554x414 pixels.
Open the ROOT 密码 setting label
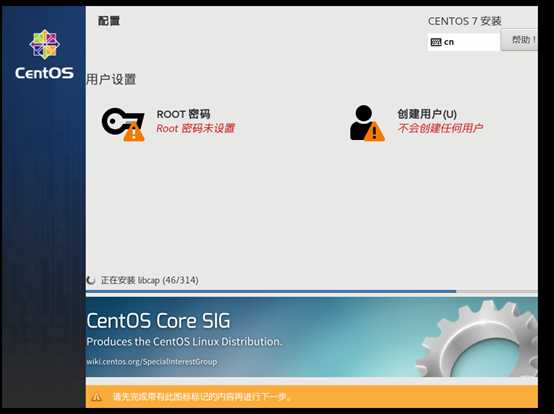(x=183, y=114)
